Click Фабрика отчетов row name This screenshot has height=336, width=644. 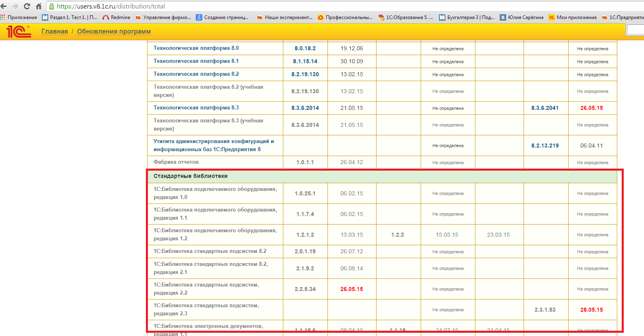[x=176, y=162]
